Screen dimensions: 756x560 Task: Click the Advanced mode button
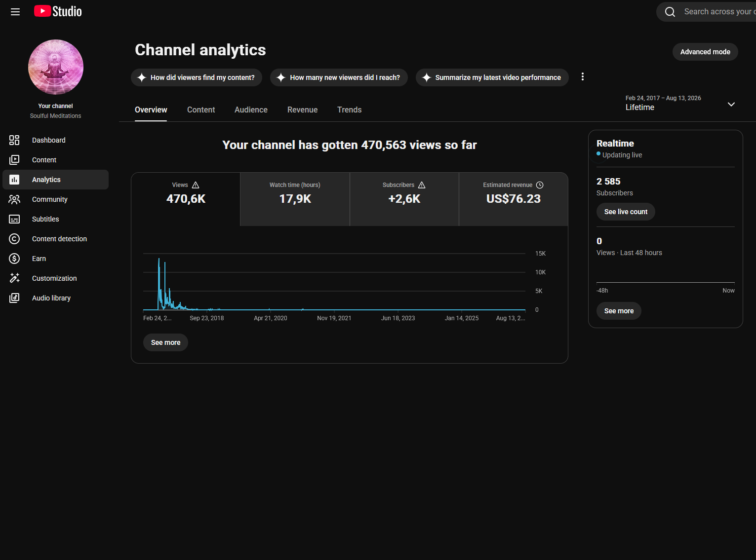click(x=705, y=52)
